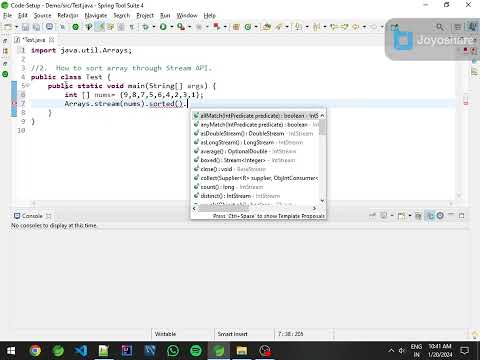Image resolution: width=480 pixels, height=360 pixels.
Task: Click the Debug toolbar icon
Action: tap(145, 27)
